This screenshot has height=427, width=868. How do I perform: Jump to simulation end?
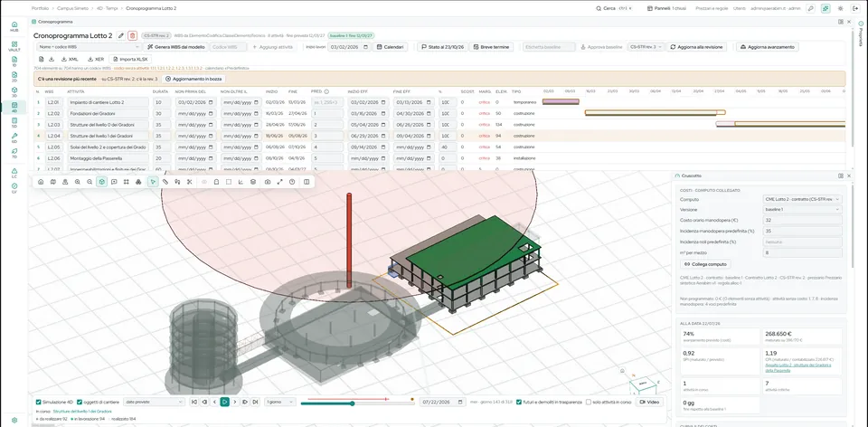point(255,402)
